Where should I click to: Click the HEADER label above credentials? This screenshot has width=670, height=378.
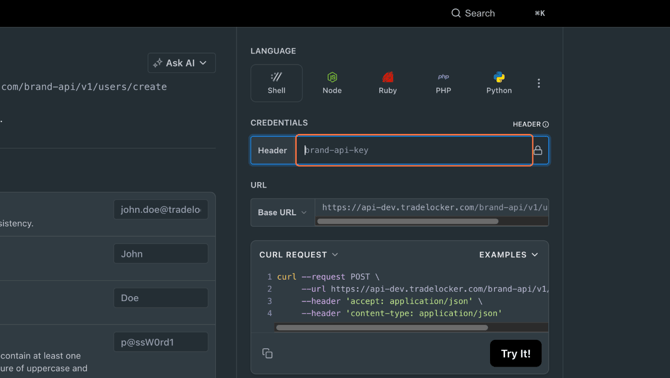coord(526,124)
